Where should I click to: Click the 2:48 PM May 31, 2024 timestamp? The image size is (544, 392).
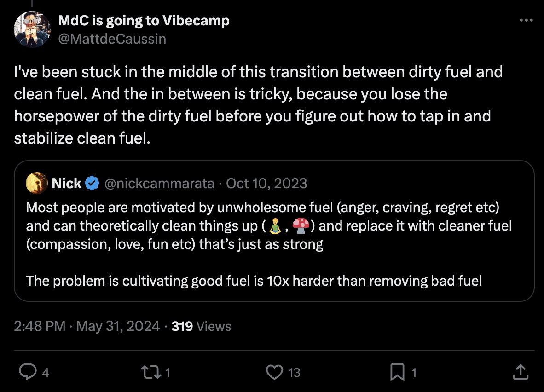coord(87,326)
